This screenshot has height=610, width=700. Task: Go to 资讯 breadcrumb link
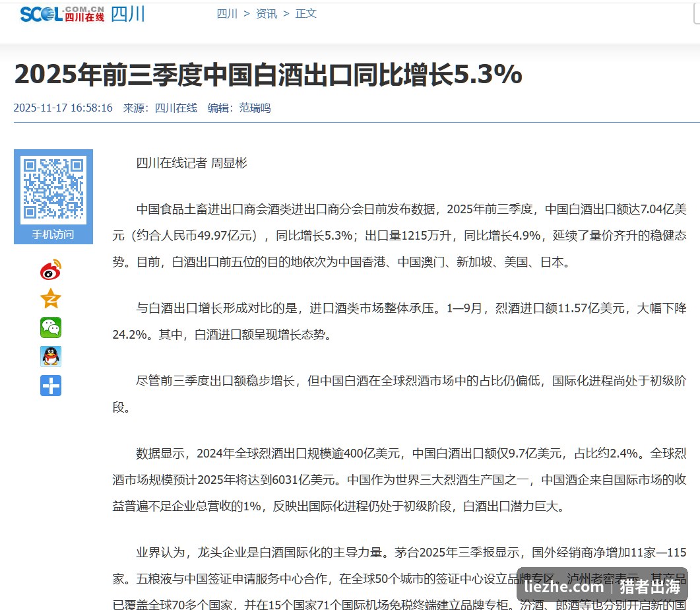point(267,14)
